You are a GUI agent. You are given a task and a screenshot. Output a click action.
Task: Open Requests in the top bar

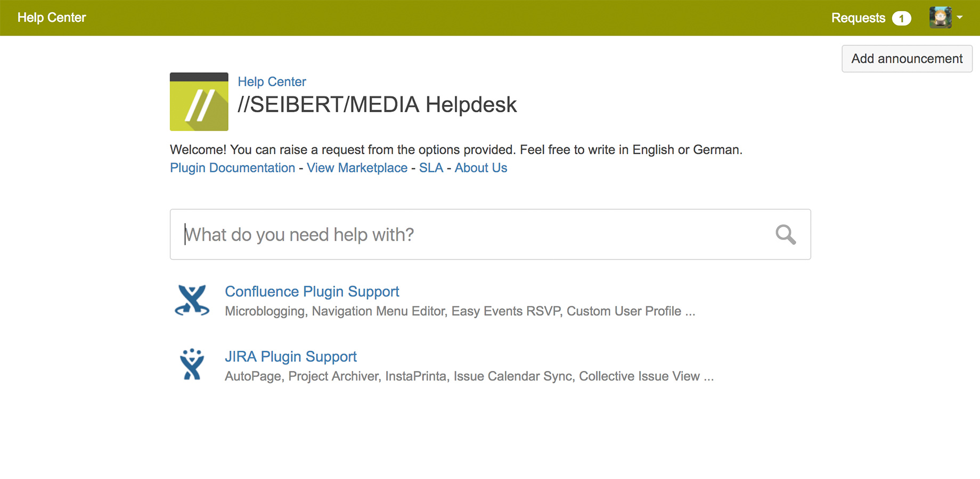858,18
